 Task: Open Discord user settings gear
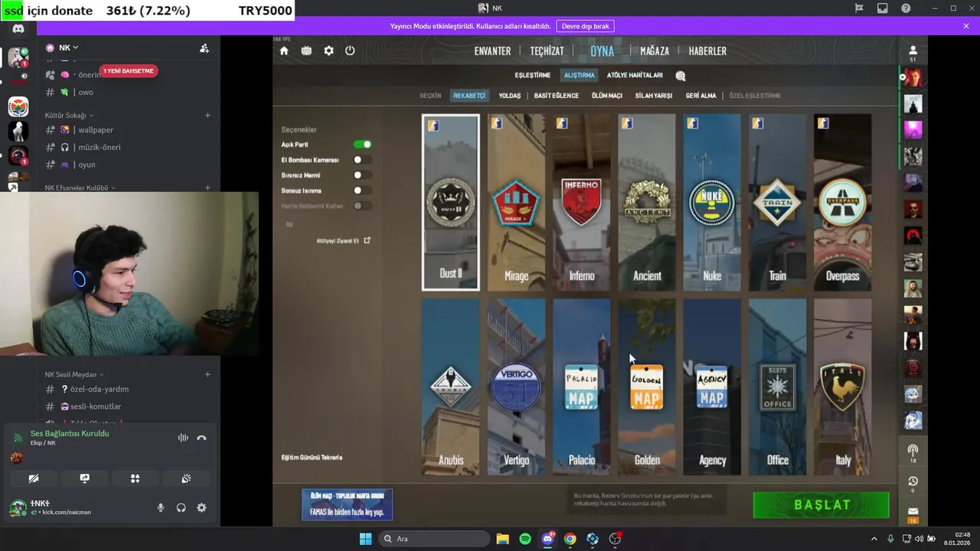(x=201, y=507)
